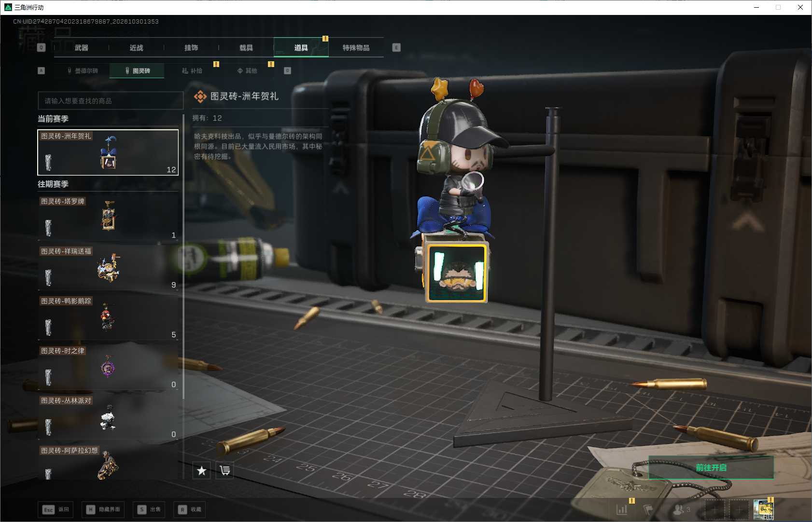The width and height of the screenshot is (812, 522).
Task: Select 图灵砖-阿萨拉幻想 item card
Action: (108, 462)
